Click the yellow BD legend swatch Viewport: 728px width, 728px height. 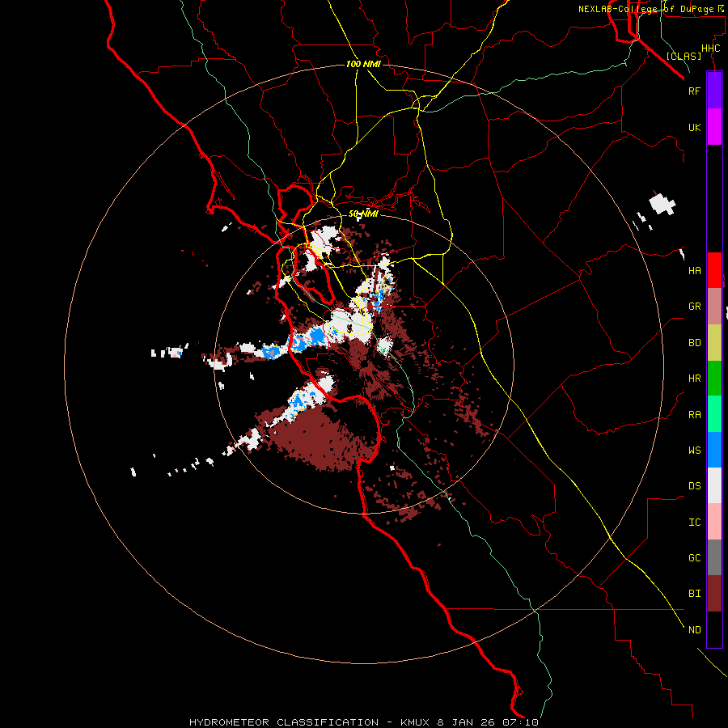tap(714, 343)
